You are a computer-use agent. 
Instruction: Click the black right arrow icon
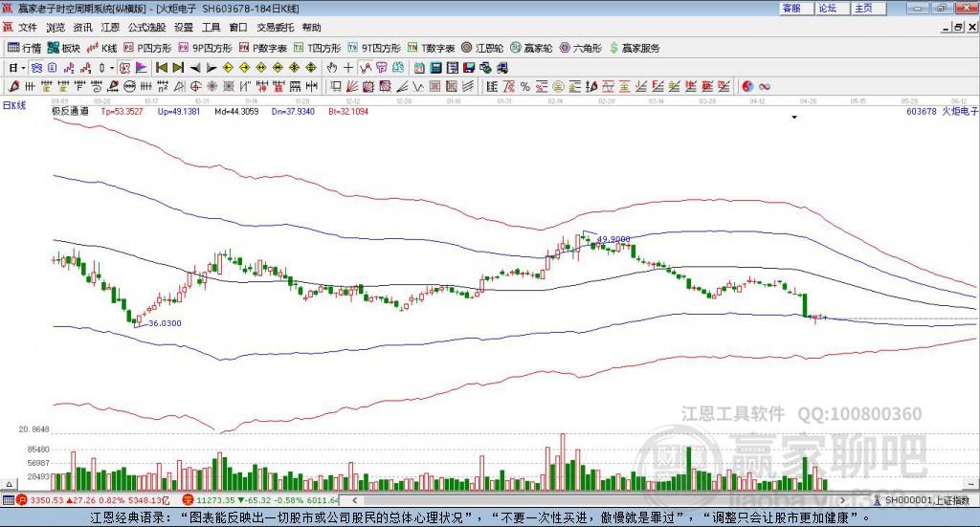coord(212,68)
